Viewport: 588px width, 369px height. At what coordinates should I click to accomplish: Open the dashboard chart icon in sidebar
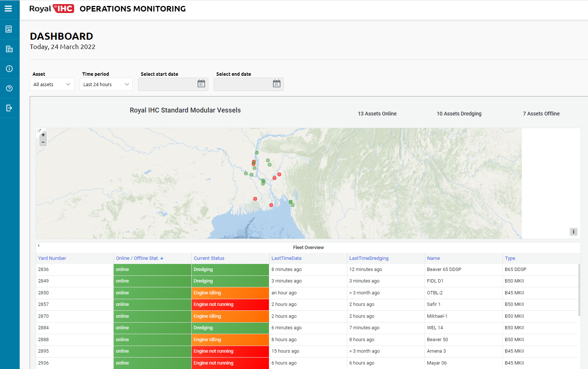[x=9, y=29]
